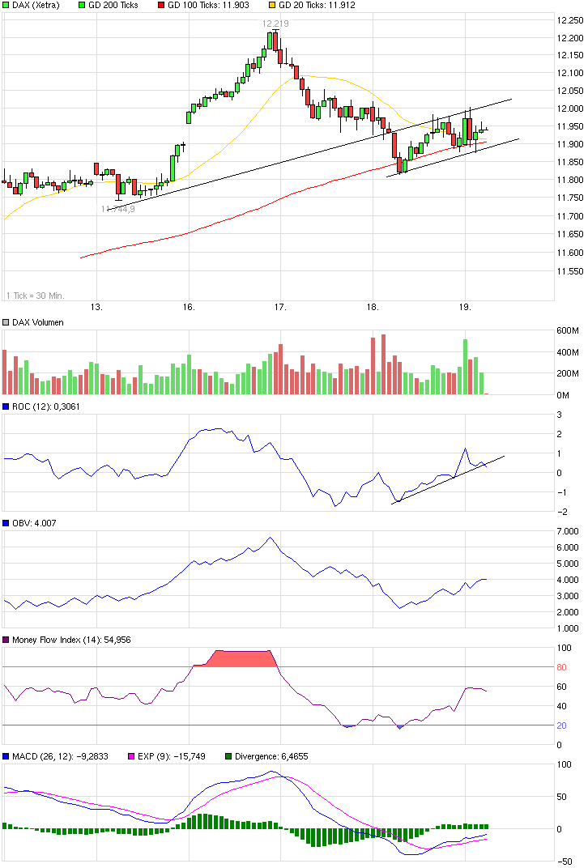Screen dimensions: 588x868
Task: Click the '16.' date axis label
Action: (x=189, y=307)
